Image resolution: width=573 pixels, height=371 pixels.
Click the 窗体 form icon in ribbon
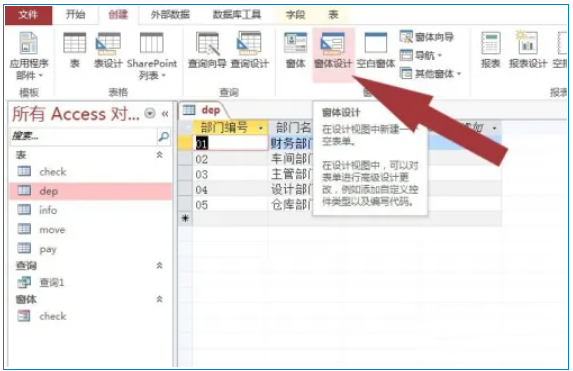[295, 50]
